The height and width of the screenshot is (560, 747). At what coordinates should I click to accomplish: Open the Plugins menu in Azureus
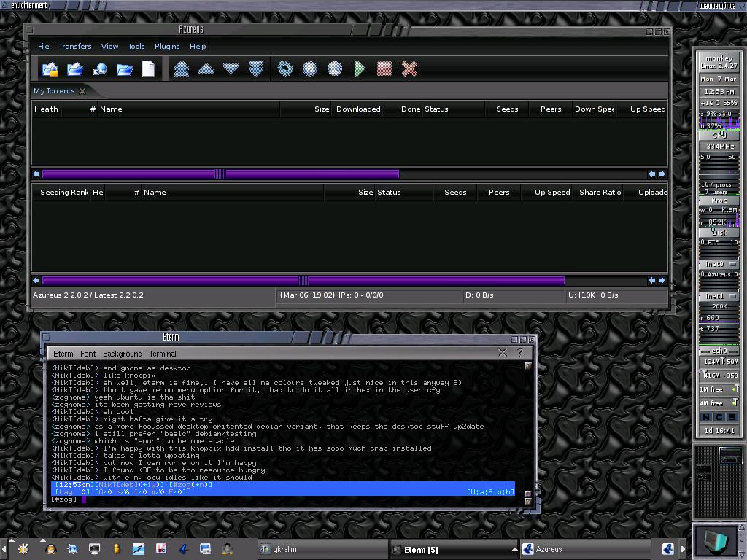coord(167,46)
